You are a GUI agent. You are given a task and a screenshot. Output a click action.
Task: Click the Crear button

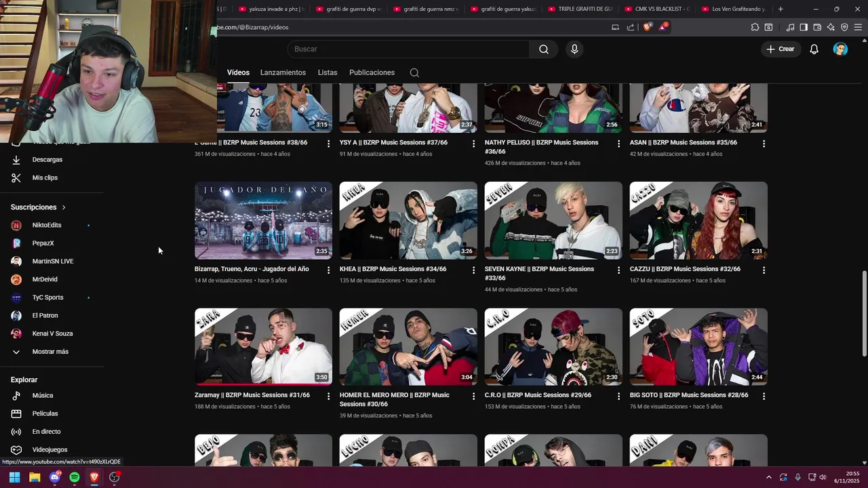click(781, 49)
